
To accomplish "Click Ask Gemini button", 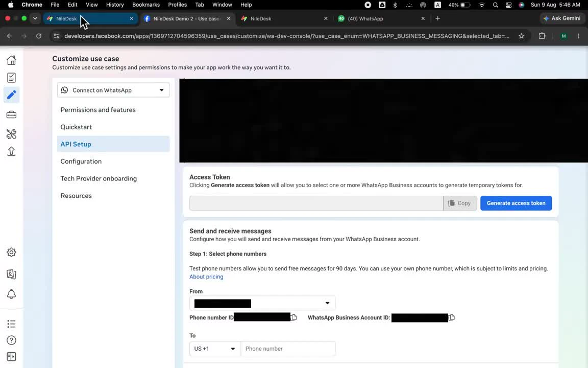I will click(562, 18).
